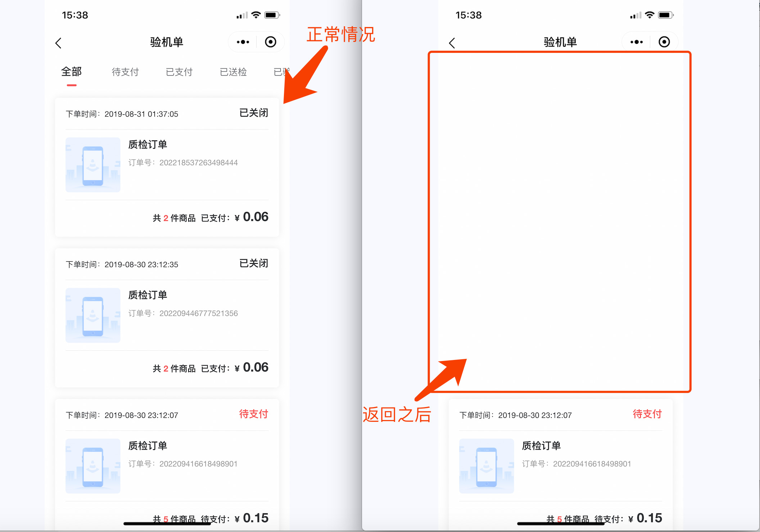Image resolution: width=760 pixels, height=532 pixels.
Task: Tap circular close target icon, left phone
Action: click(271, 42)
